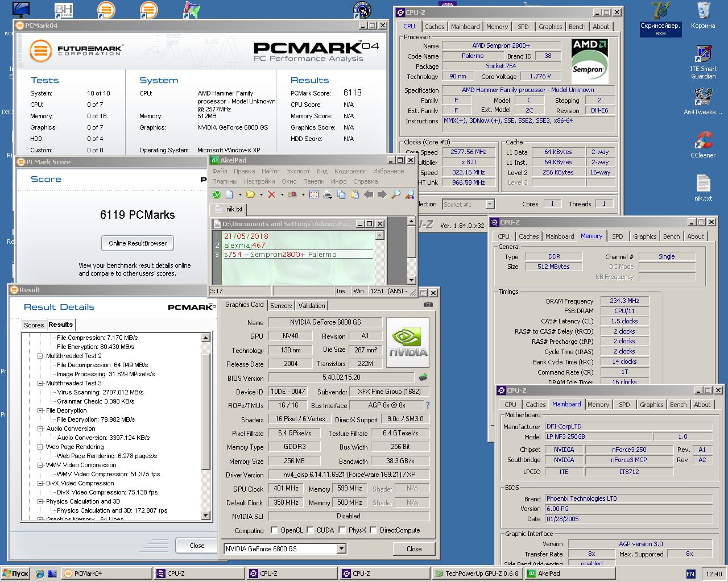The image size is (728, 582).
Task: Collapse the Audio Conversion tree node
Action: pos(40,429)
